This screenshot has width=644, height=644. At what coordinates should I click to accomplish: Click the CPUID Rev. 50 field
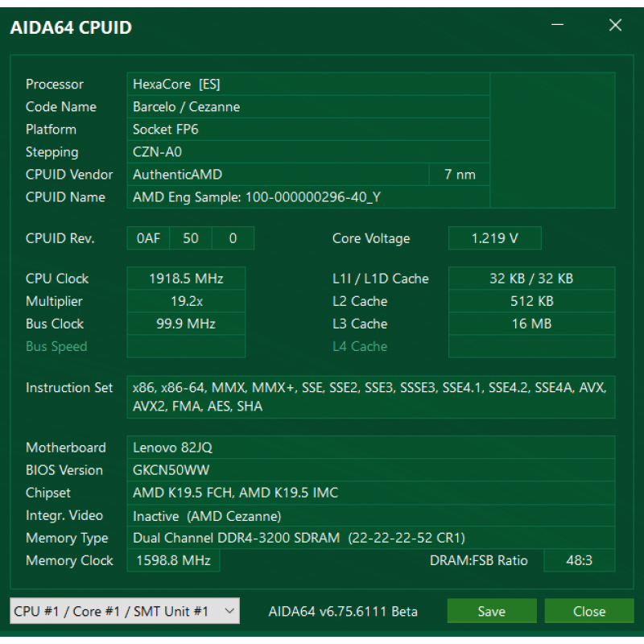tap(191, 238)
